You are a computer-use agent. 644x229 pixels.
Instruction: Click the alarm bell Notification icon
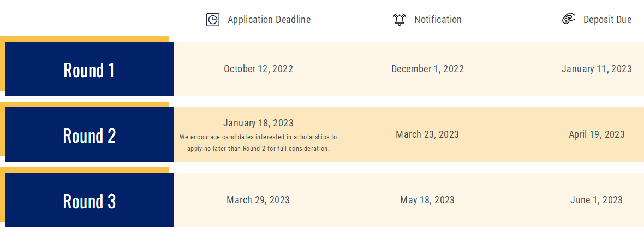tap(399, 20)
